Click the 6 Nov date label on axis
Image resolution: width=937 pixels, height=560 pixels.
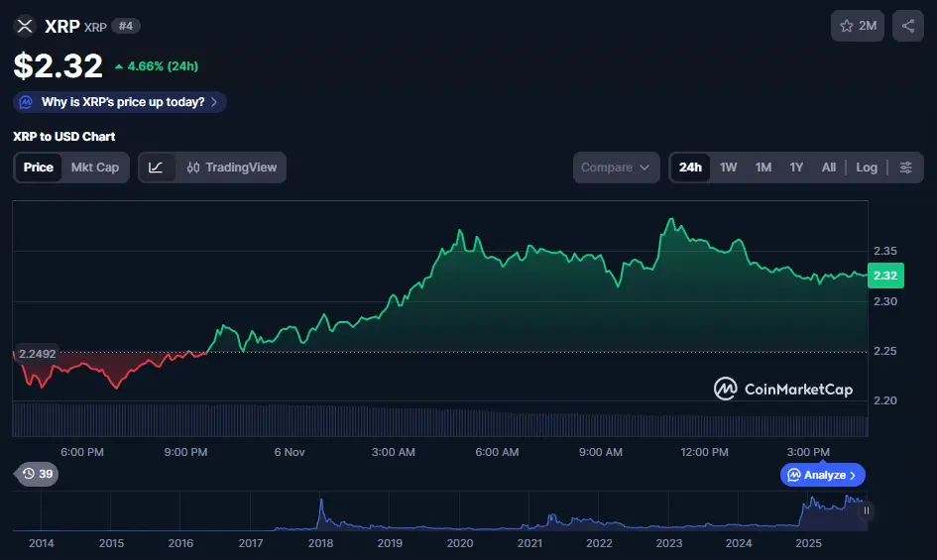(x=290, y=452)
